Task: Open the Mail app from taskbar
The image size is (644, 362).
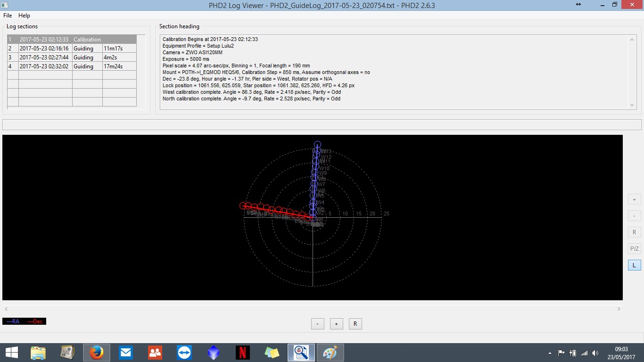Action: [x=126, y=353]
